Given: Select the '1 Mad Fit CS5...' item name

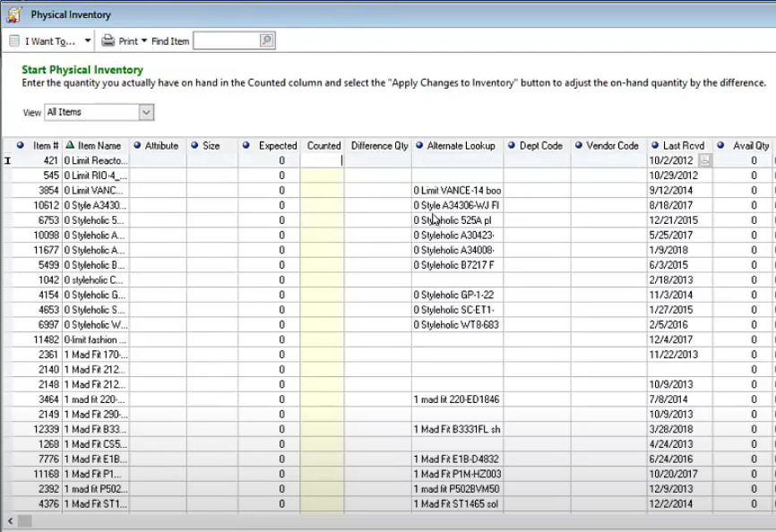Looking at the screenshot, I should [x=95, y=444].
